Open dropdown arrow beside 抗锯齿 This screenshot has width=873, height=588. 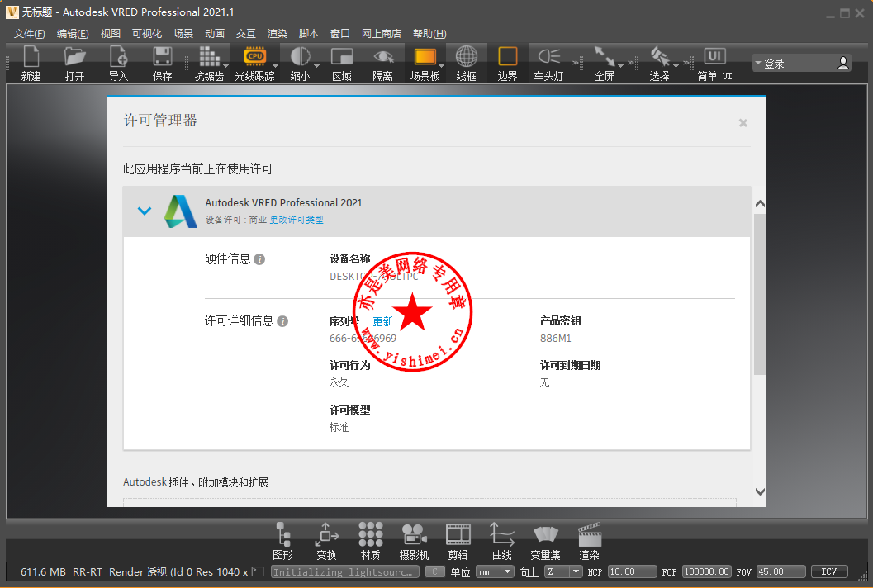225,66
